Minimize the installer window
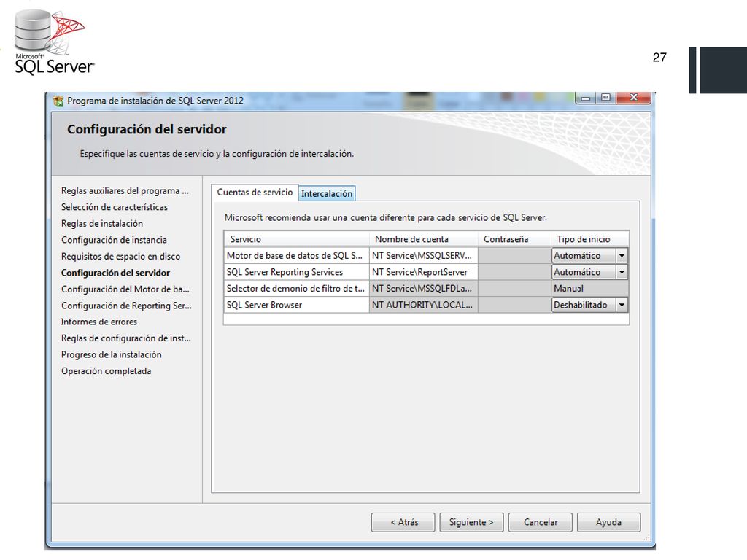The image size is (747, 560). (x=586, y=98)
